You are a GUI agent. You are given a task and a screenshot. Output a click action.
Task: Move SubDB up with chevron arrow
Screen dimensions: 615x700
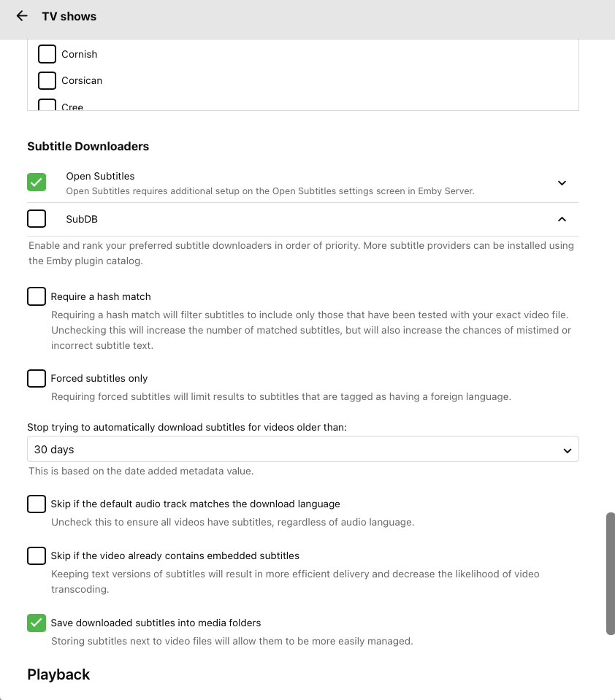click(x=562, y=219)
